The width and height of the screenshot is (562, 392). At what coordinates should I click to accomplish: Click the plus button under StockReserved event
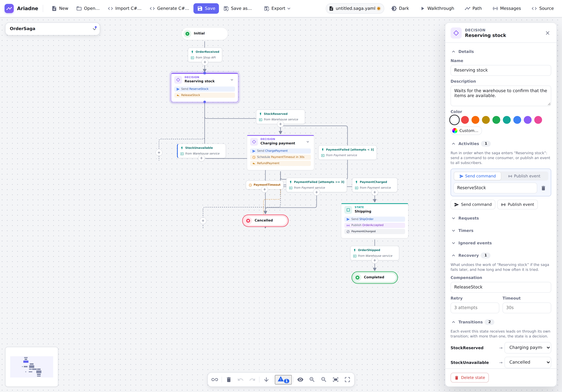coord(281,124)
